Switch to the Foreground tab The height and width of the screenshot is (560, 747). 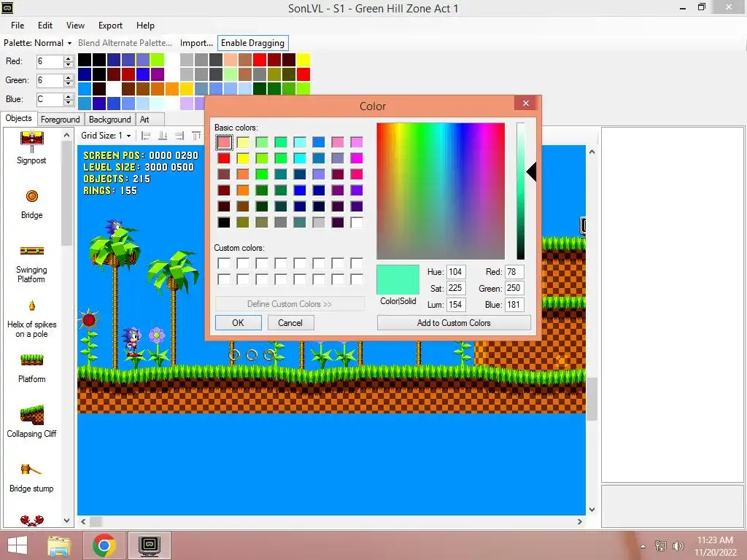pos(60,120)
